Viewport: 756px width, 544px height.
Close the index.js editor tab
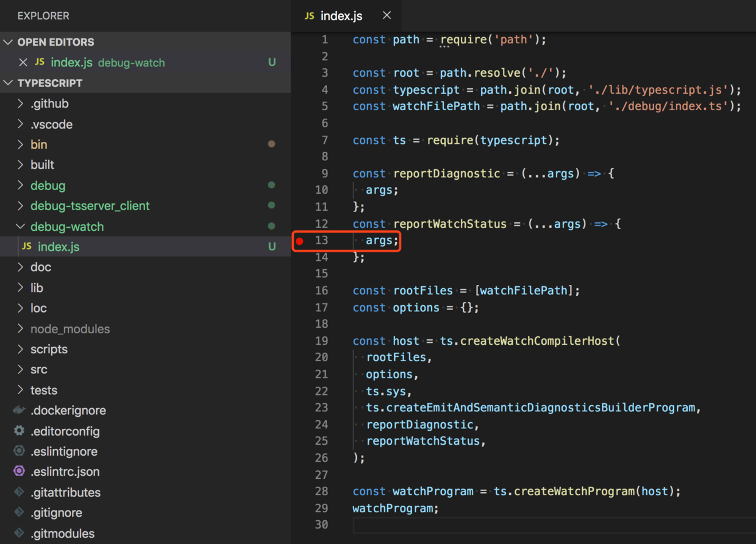[x=387, y=15]
